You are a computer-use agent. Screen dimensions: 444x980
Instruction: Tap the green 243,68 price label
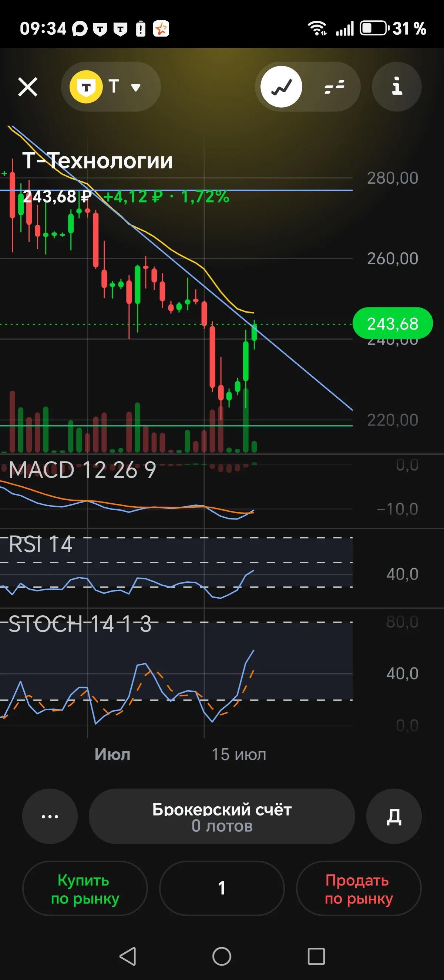(393, 323)
